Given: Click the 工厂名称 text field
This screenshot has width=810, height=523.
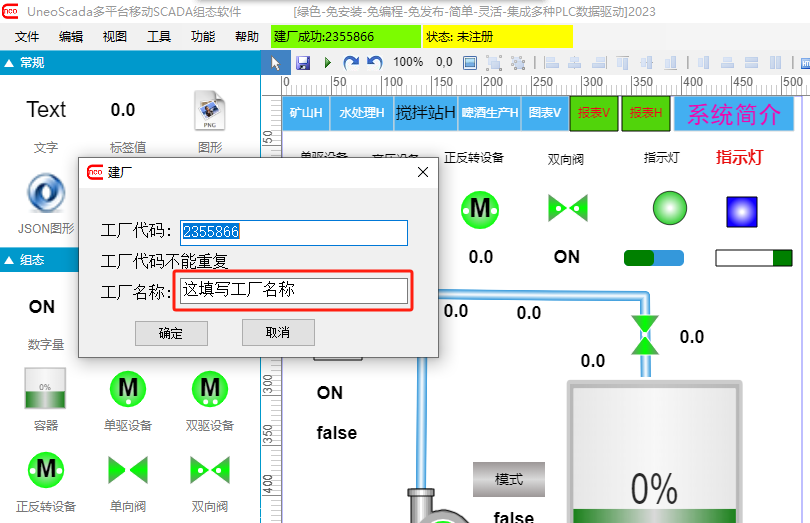Looking at the screenshot, I should click(x=294, y=290).
